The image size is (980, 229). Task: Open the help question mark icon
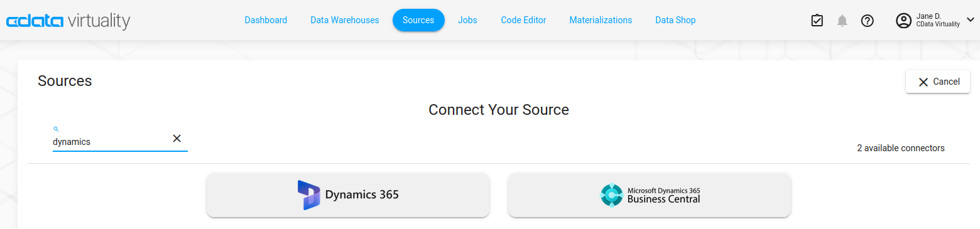click(868, 21)
